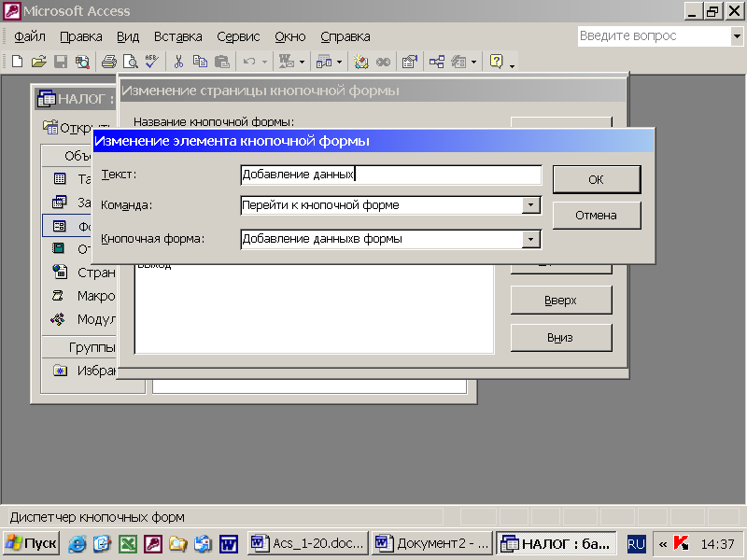Open the Справка menu
The width and height of the screenshot is (747, 560).
pyautogui.click(x=345, y=36)
